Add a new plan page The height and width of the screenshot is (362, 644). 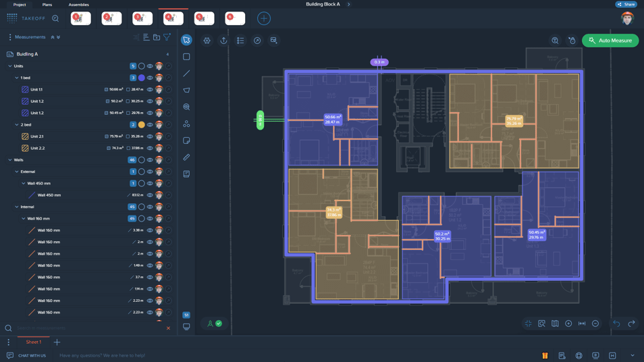(x=264, y=18)
